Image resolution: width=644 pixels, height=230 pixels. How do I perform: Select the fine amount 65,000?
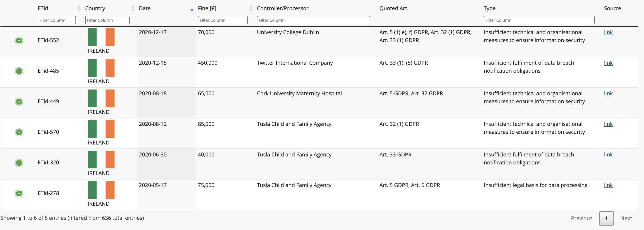click(x=206, y=94)
